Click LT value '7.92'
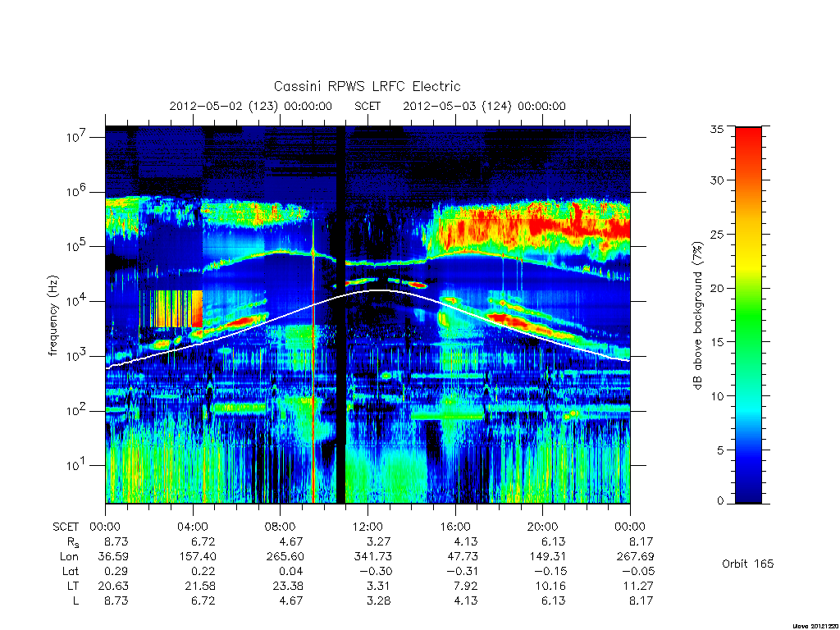The height and width of the screenshot is (630, 840). (466, 586)
